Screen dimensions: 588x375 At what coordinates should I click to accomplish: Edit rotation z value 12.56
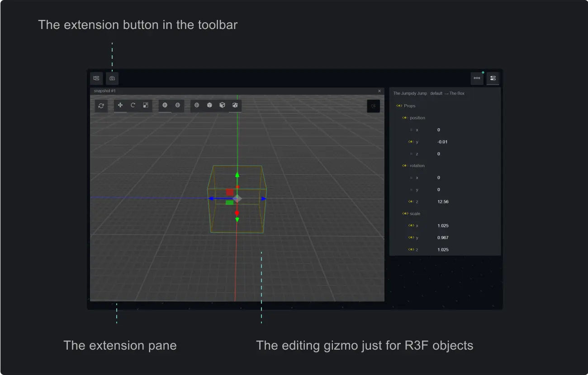(x=443, y=202)
